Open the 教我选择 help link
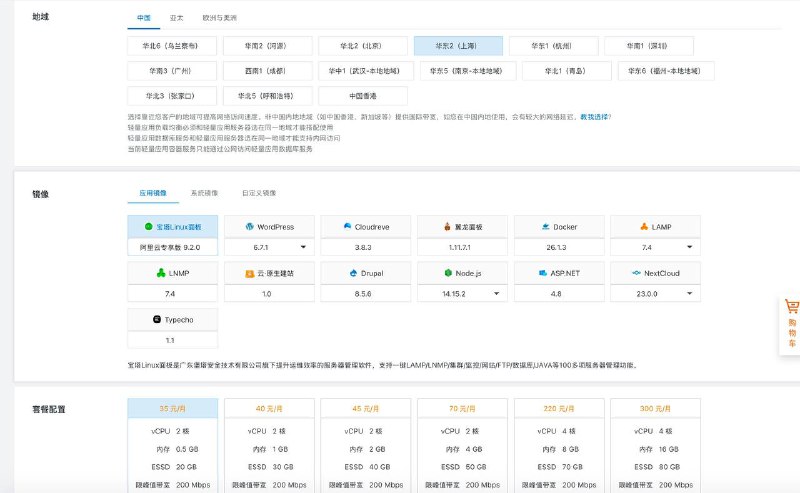Image resolution: width=800 pixels, height=493 pixels. click(594, 117)
